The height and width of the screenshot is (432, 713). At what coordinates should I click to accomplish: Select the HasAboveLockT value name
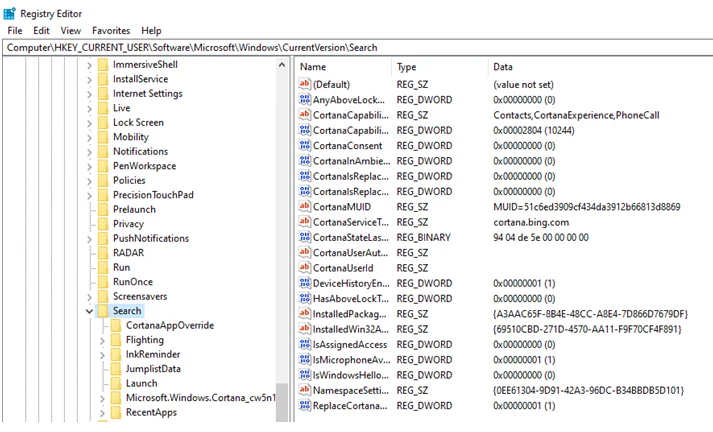click(x=351, y=299)
